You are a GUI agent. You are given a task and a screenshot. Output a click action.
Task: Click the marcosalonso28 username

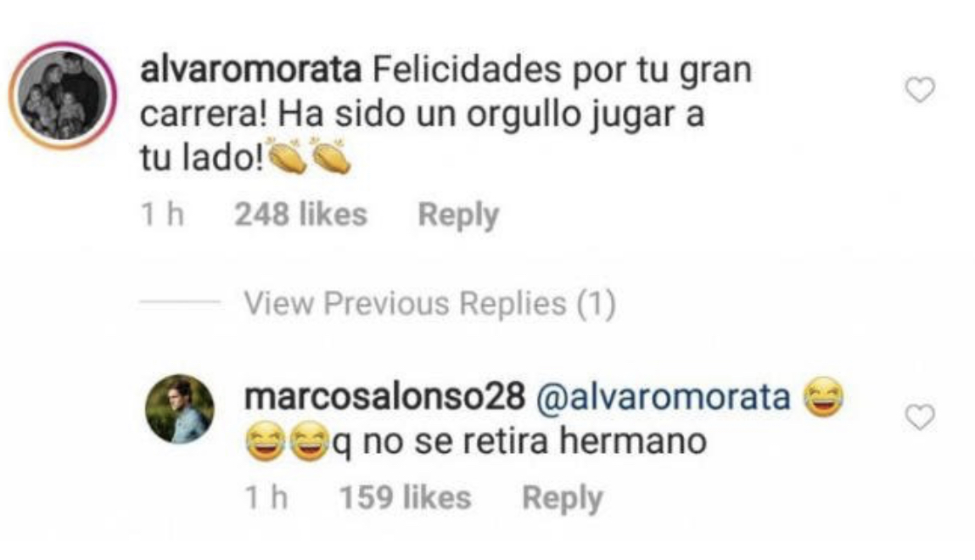click(385, 397)
